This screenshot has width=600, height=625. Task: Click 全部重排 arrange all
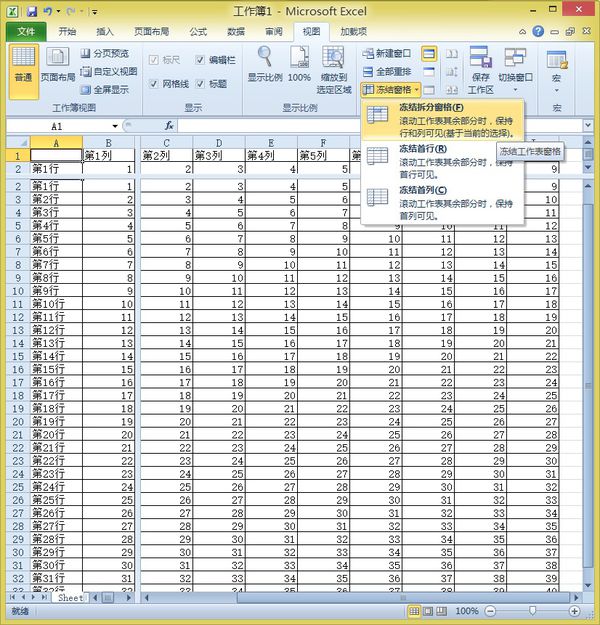click(387, 72)
